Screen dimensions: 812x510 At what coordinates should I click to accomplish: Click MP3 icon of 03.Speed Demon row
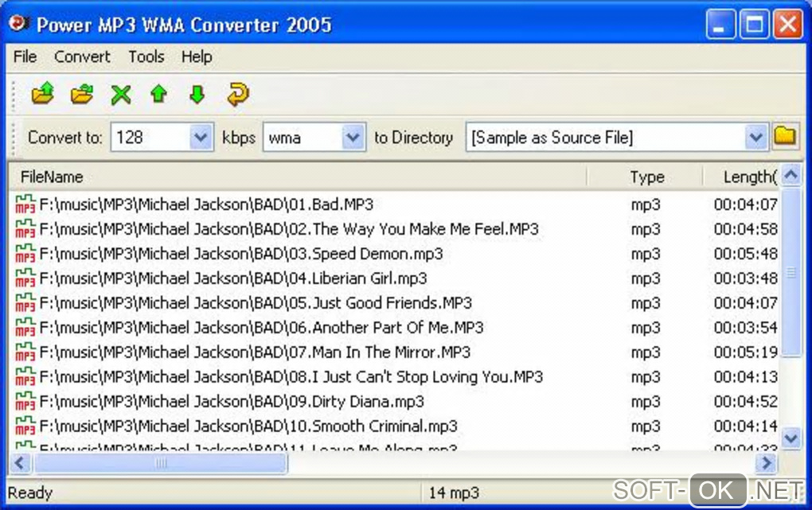(25, 254)
